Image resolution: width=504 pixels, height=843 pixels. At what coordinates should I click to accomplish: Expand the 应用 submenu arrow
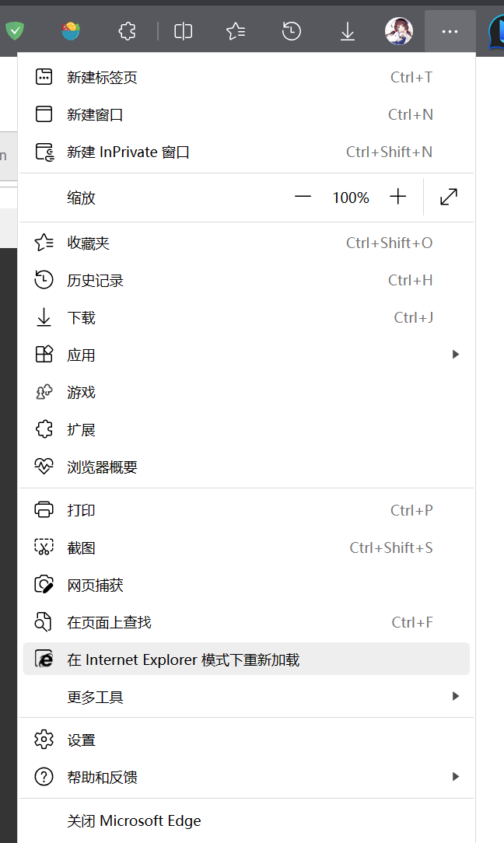[456, 355]
